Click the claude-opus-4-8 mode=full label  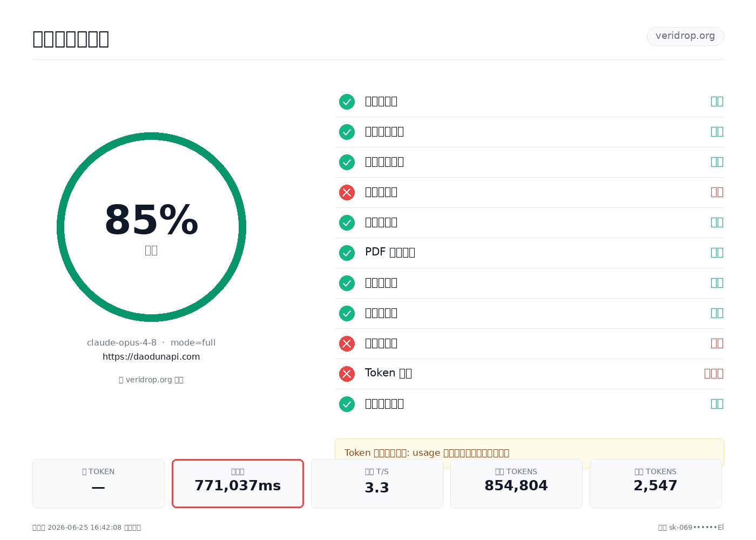click(151, 343)
